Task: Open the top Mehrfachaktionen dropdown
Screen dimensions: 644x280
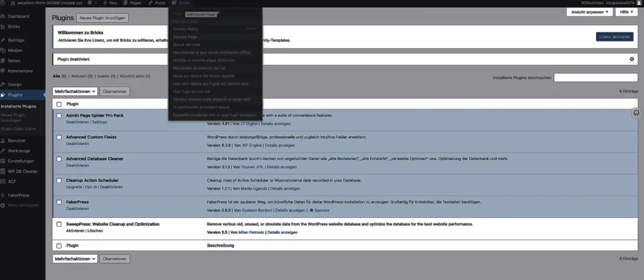Action: click(x=75, y=92)
